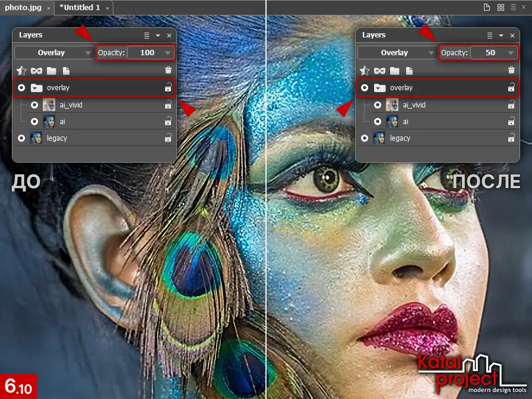Image resolution: width=532 pixels, height=399 pixels.
Task: Hide the ai_vivid layer in the left panel
Action: 34,105
